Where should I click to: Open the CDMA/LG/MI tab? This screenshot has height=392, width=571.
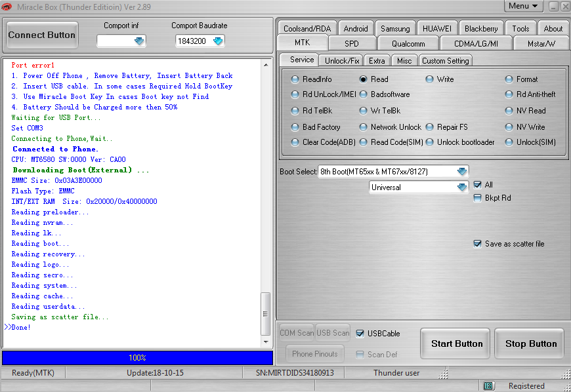[x=476, y=44]
